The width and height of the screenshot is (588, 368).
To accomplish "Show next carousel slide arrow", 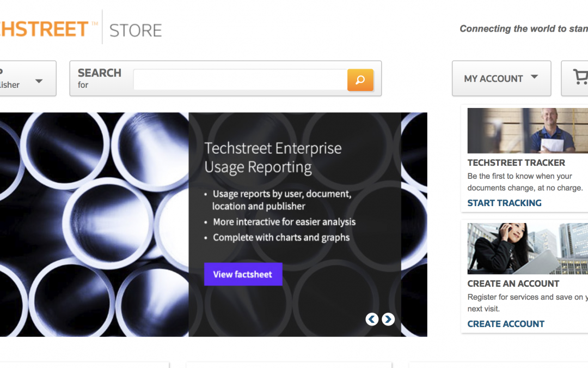I will (388, 319).
